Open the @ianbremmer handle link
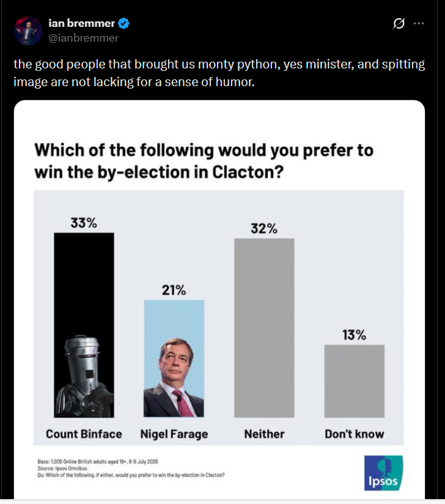Image resolution: width=445 pixels, height=504 pixels. click(x=83, y=38)
